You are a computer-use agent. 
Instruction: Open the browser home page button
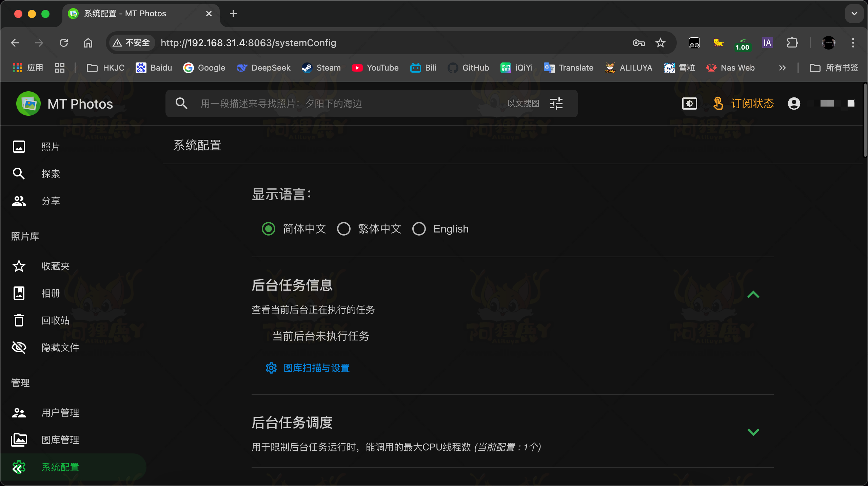point(88,43)
